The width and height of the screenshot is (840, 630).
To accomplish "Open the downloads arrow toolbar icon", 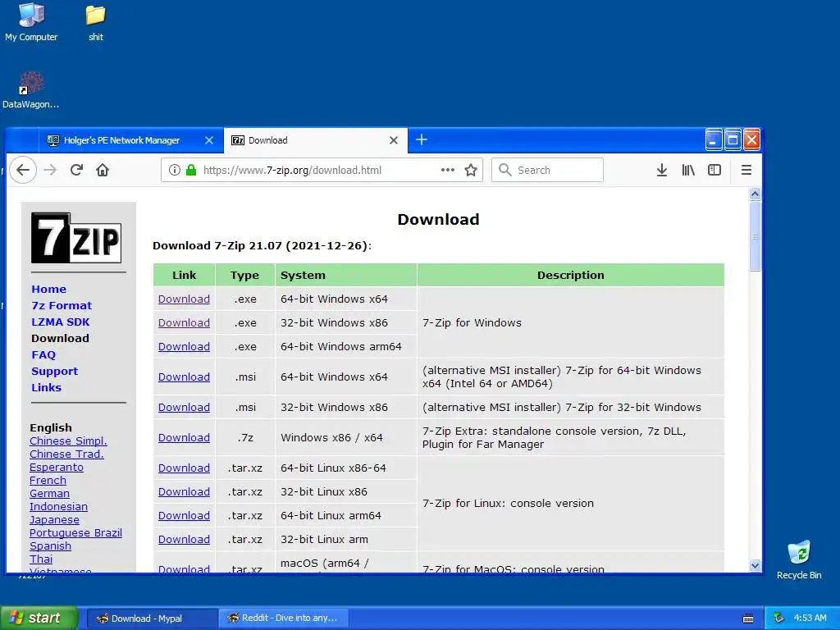I will tap(662, 170).
